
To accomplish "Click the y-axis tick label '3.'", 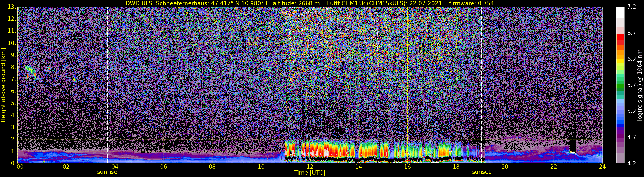I will point(13,127).
